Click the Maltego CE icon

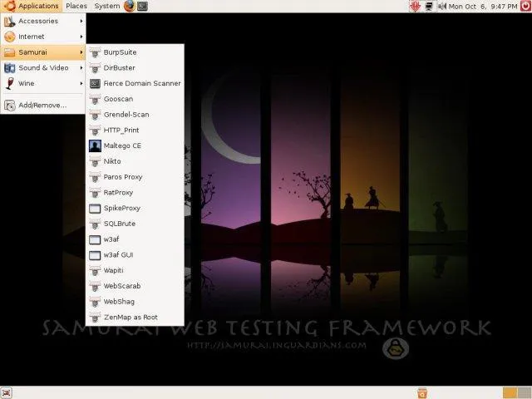[x=95, y=145]
